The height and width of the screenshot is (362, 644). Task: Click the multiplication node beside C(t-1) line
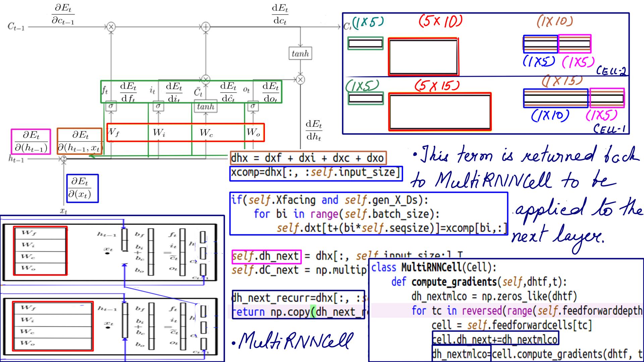[x=111, y=26]
